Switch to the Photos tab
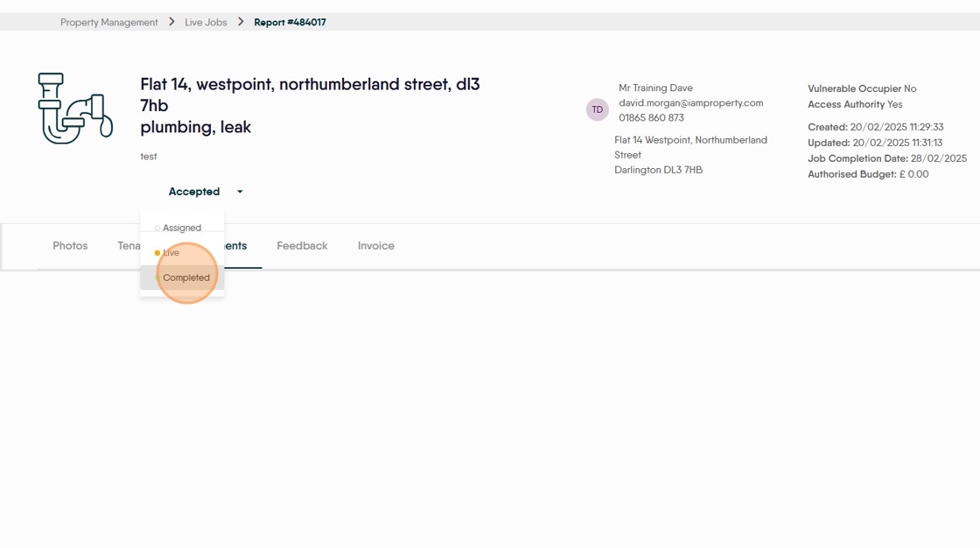The width and height of the screenshot is (980, 548). [70, 246]
